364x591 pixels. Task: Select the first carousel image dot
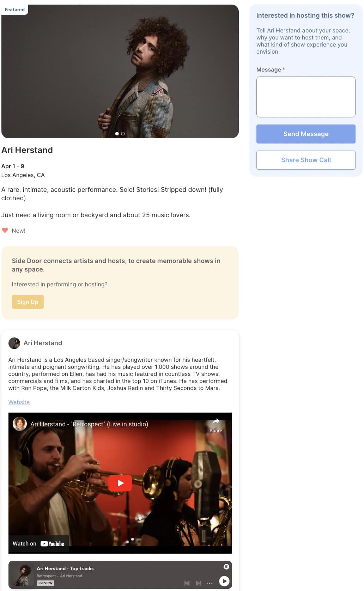[x=117, y=134]
